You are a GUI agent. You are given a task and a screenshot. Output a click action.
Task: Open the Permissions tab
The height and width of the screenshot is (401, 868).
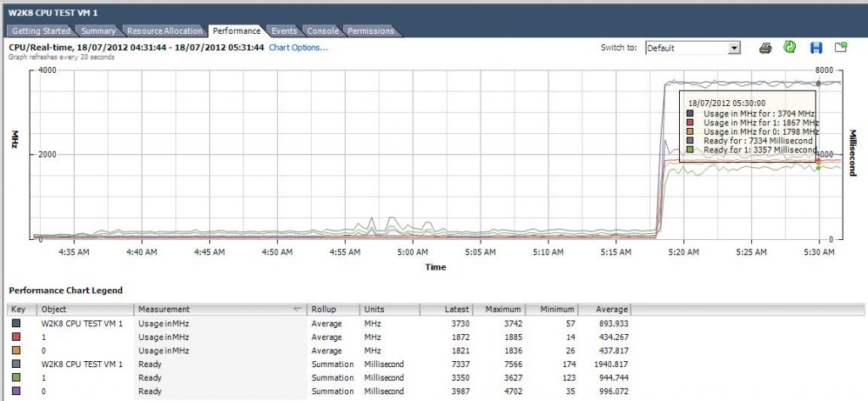point(371,31)
